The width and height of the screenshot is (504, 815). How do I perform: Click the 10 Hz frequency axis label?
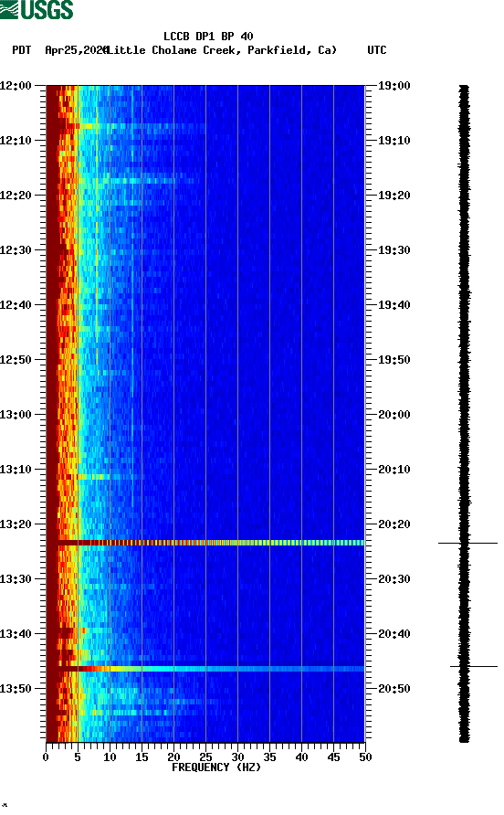pos(110,757)
